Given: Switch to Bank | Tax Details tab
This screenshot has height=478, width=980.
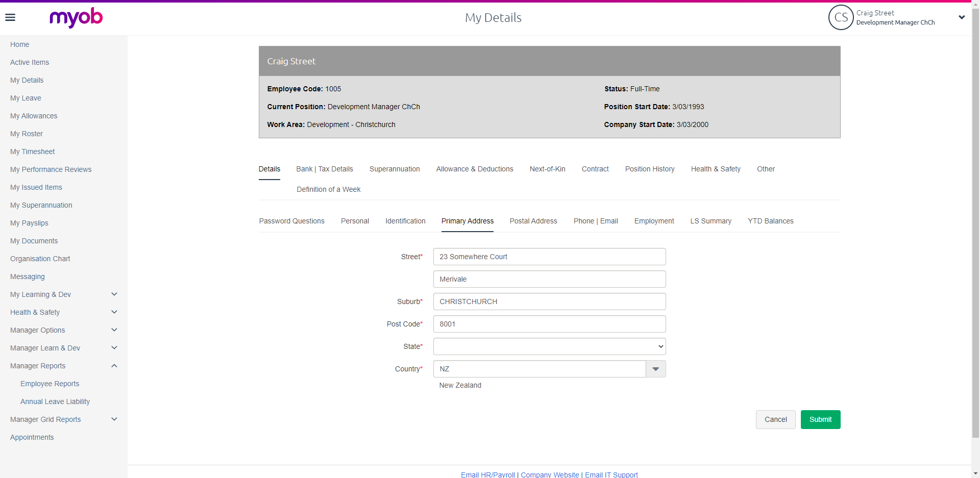Looking at the screenshot, I should (325, 169).
